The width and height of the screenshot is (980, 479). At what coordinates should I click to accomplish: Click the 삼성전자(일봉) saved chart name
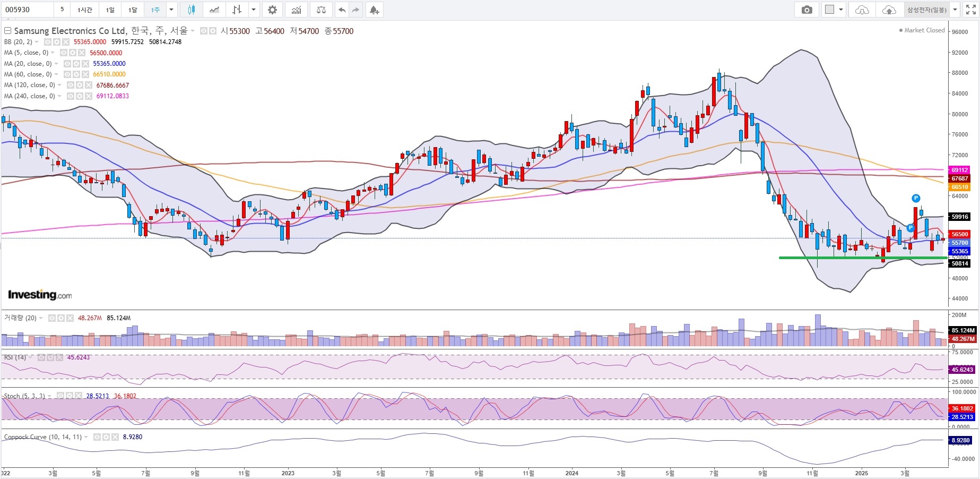pos(927,10)
